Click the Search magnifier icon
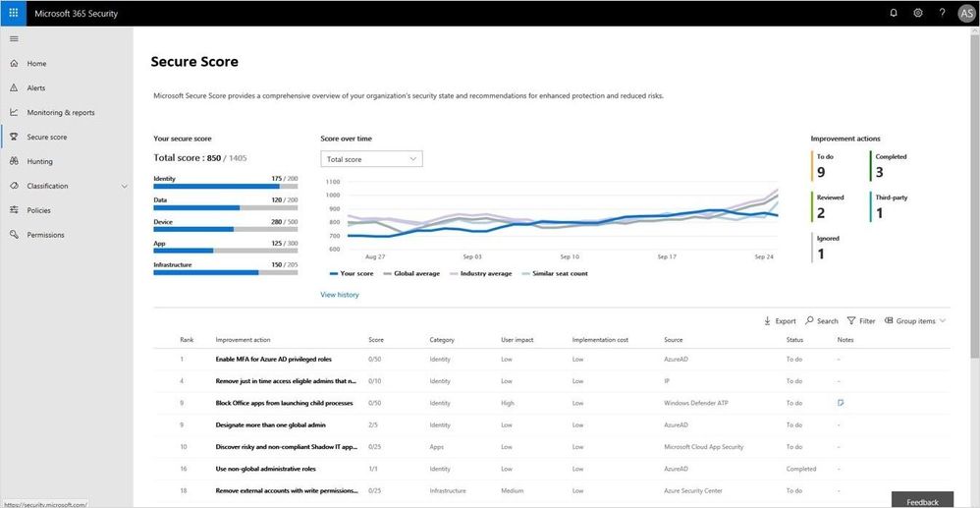The height and width of the screenshot is (508, 980). [809, 320]
